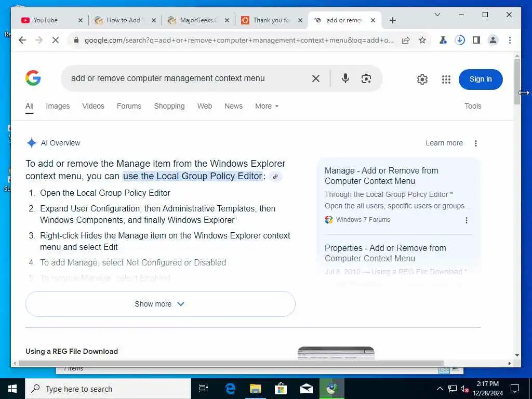Open Windows 7 Forums source options menu
The width and height of the screenshot is (532, 399).
467,220
